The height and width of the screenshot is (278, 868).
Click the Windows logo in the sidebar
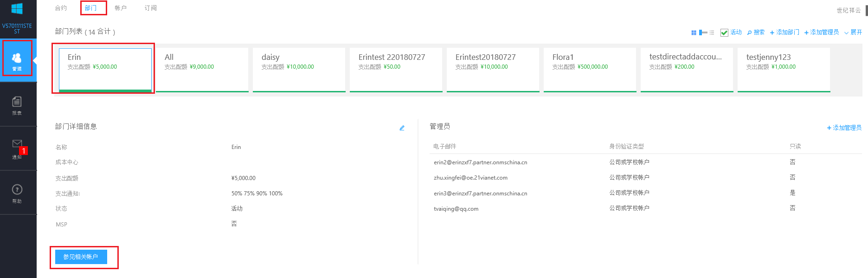coord(17,9)
